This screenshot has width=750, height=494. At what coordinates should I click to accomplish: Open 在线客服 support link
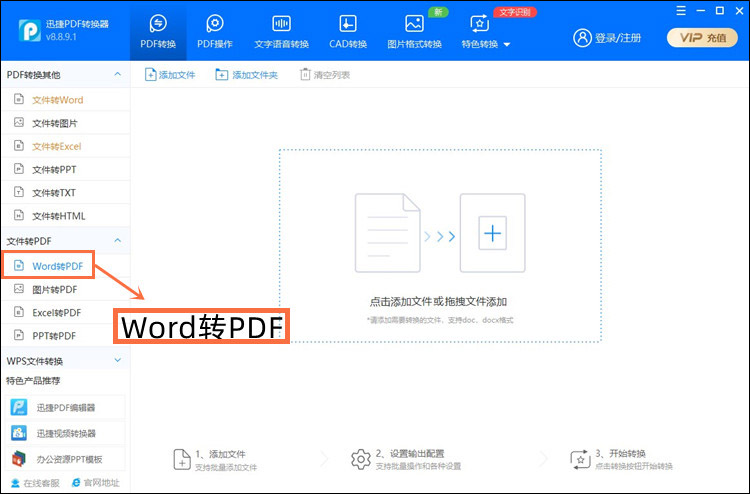coord(35,483)
